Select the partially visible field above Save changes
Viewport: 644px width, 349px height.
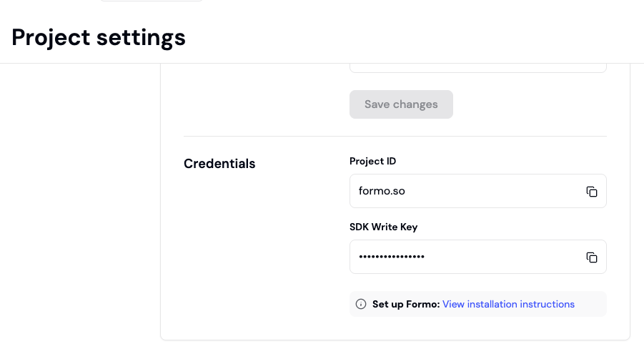point(477,68)
